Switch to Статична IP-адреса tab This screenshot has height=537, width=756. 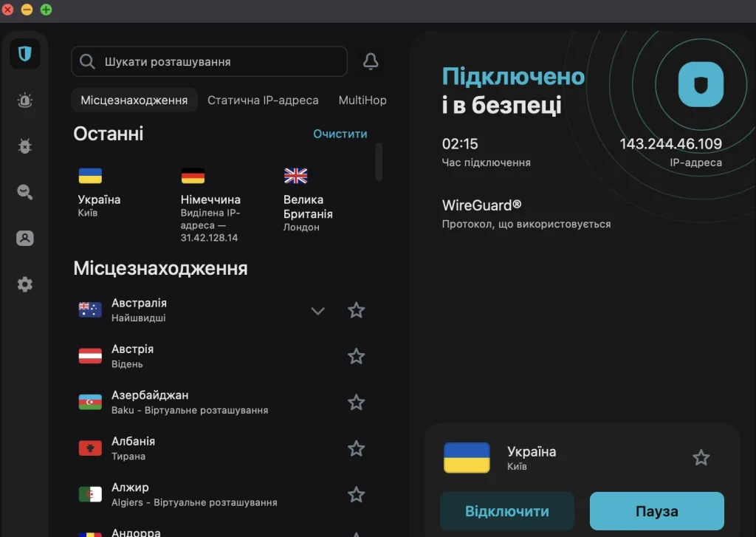(x=263, y=100)
